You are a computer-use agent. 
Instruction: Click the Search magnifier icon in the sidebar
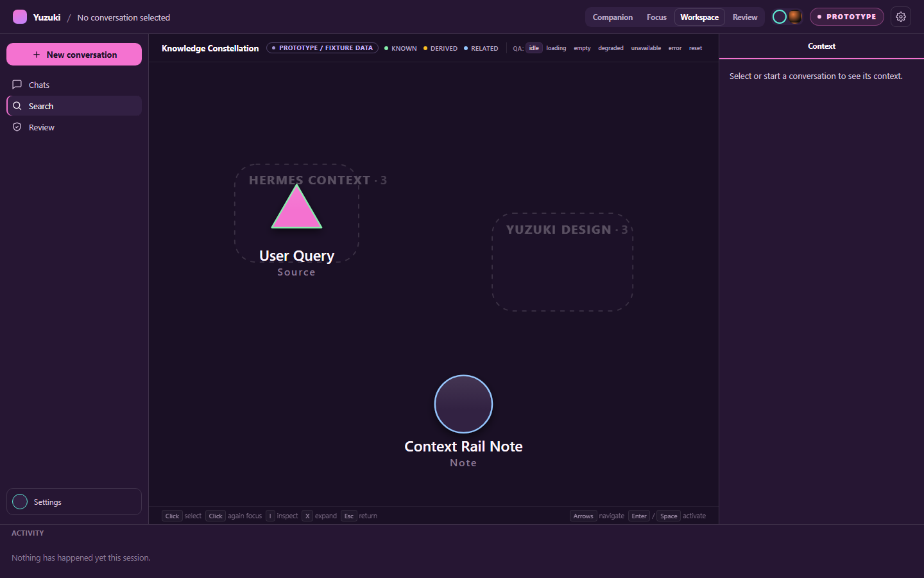17,106
